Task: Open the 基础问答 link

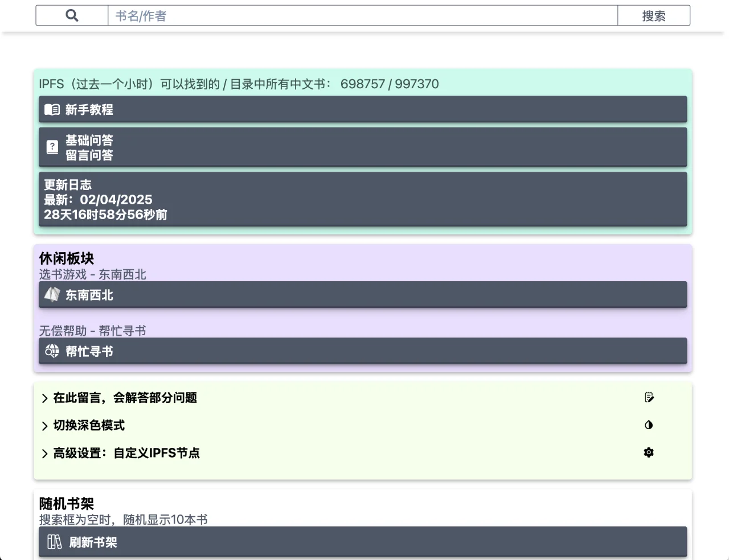Action: tap(89, 140)
